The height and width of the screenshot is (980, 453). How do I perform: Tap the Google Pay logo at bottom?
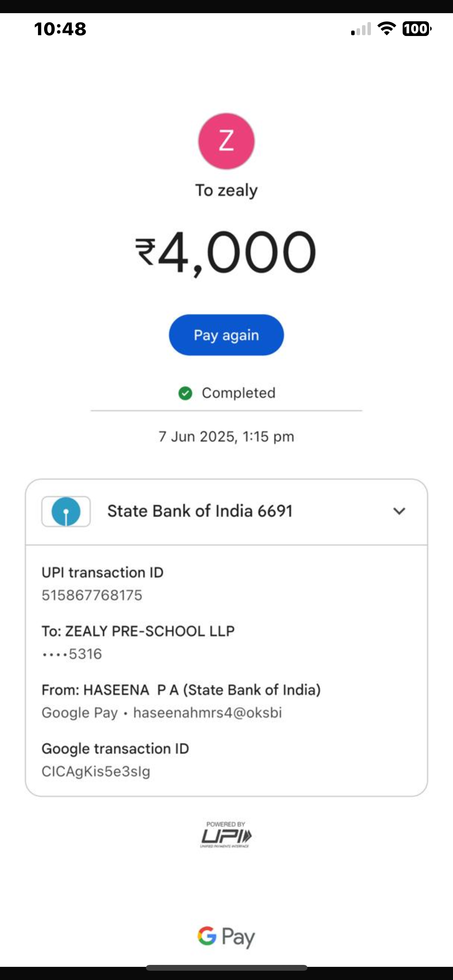(226, 937)
